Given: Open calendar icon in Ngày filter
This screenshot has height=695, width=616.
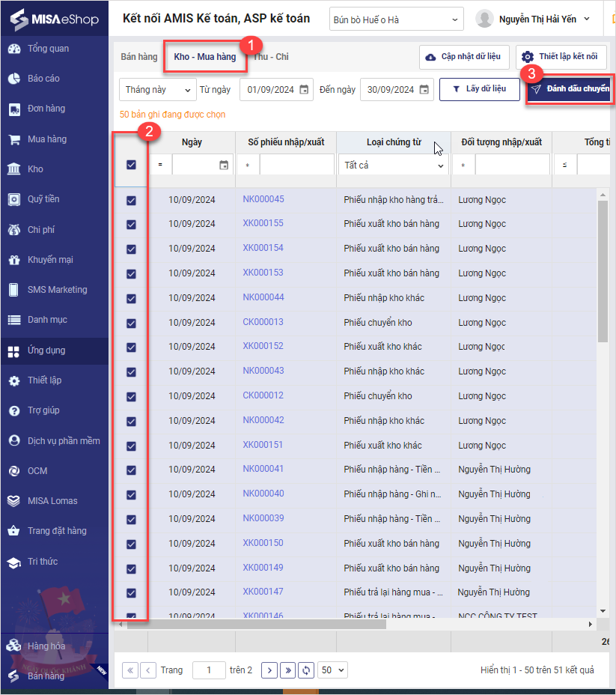Looking at the screenshot, I should click(224, 165).
